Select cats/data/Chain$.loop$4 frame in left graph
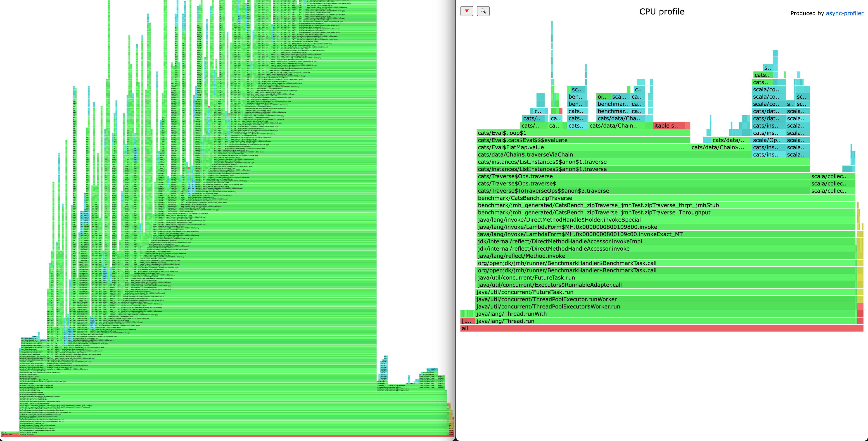The width and height of the screenshot is (868, 441). tap(403, 385)
